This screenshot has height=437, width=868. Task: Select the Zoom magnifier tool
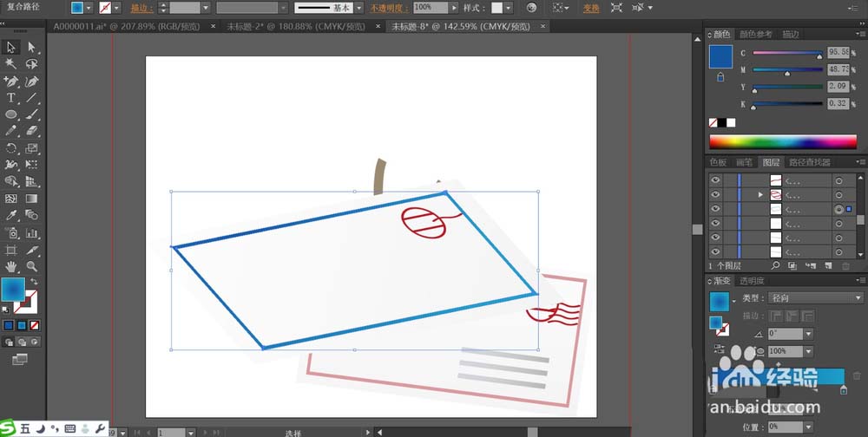click(31, 267)
